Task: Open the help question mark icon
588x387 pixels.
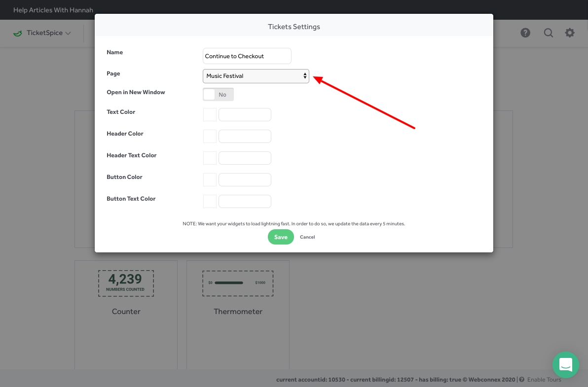Action: [x=525, y=33]
